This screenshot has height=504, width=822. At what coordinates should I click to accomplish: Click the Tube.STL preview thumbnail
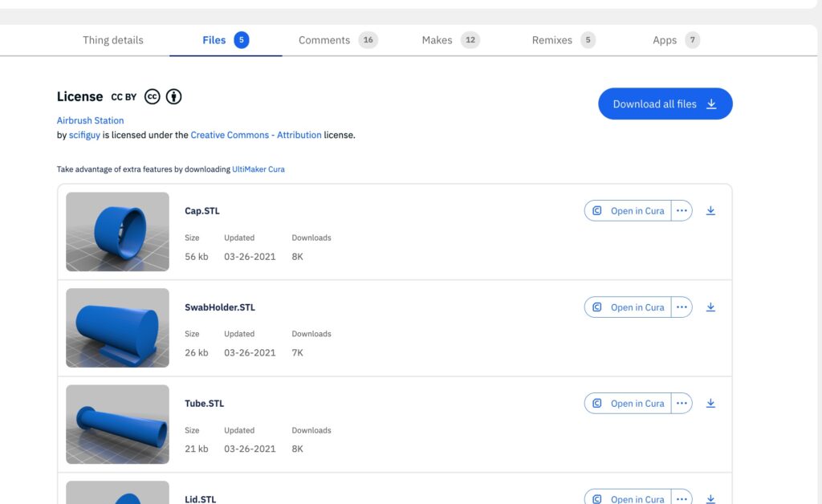tap(117, 425)
